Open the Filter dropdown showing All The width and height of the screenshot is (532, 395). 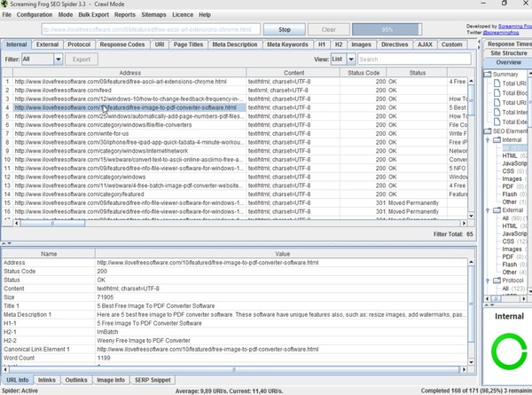click(41, 59)
